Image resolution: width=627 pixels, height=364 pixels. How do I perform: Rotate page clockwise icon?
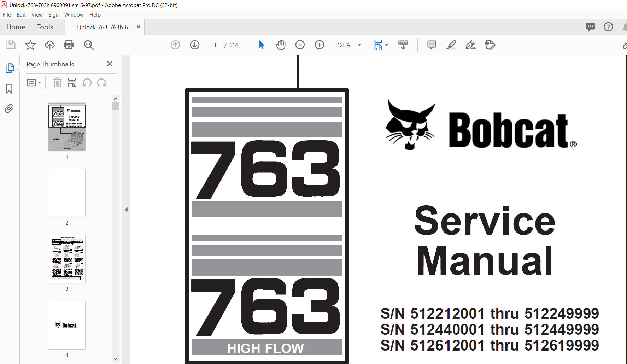coord(102,83)
